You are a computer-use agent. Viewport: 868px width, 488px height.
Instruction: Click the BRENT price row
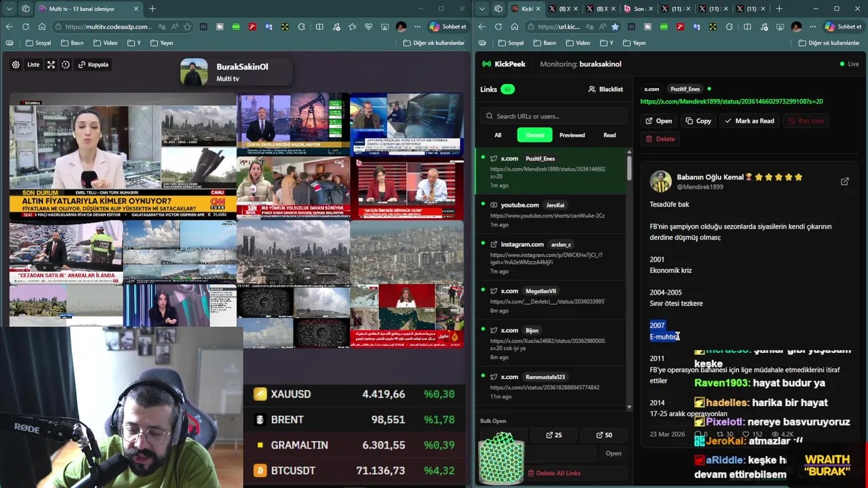pyautogui.click(x=354, y=420)
